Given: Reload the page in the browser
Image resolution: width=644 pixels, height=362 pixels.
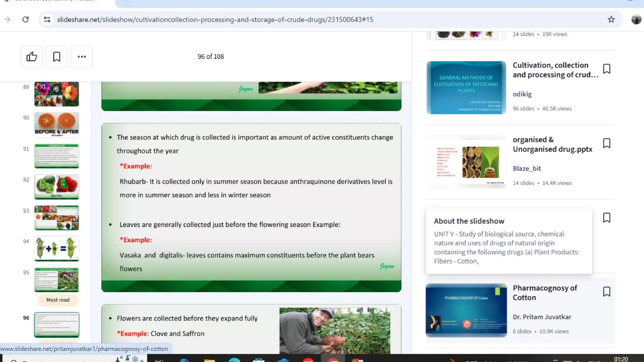Looking at the screenshot, I should (x=25, y=19).
